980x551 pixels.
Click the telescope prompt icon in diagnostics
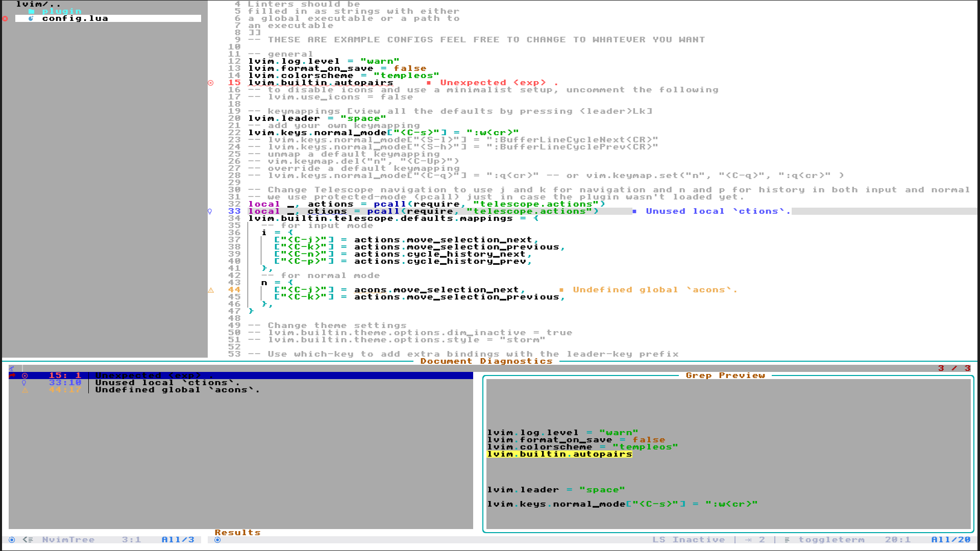point(12,368)
